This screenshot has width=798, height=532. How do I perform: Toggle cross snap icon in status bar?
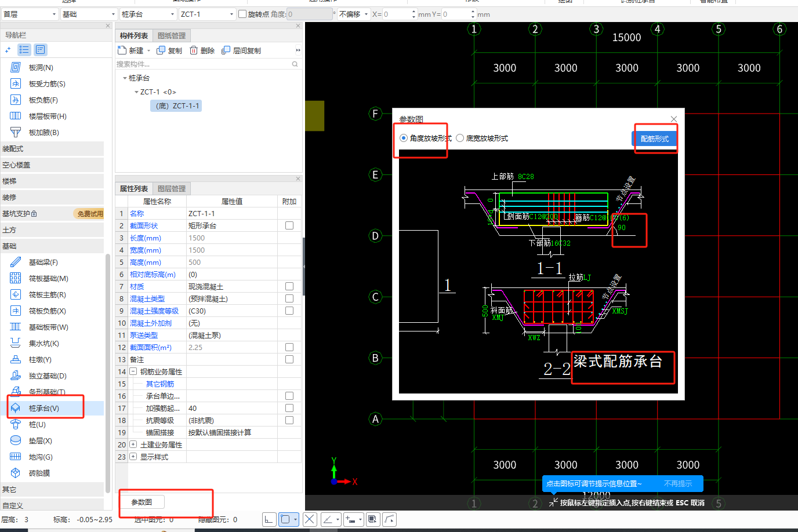(310, 519)
